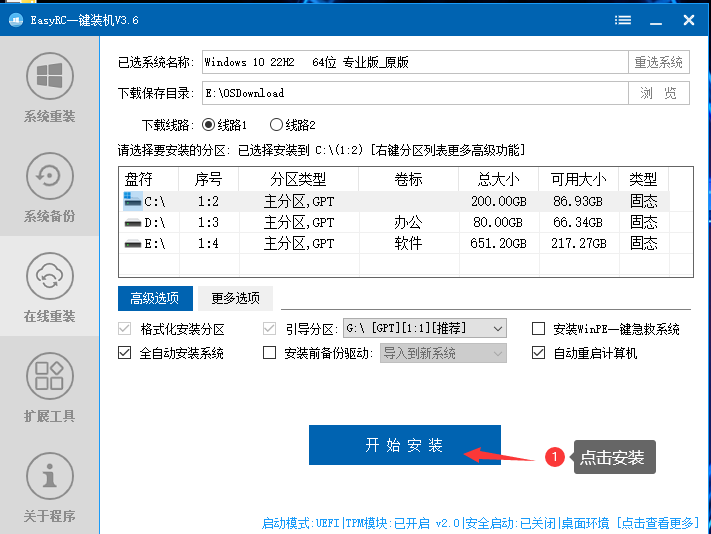Enable 安装WinPE一键急救系统 checkbox
This screenshot has width=711, height=534.
(538, 329)
